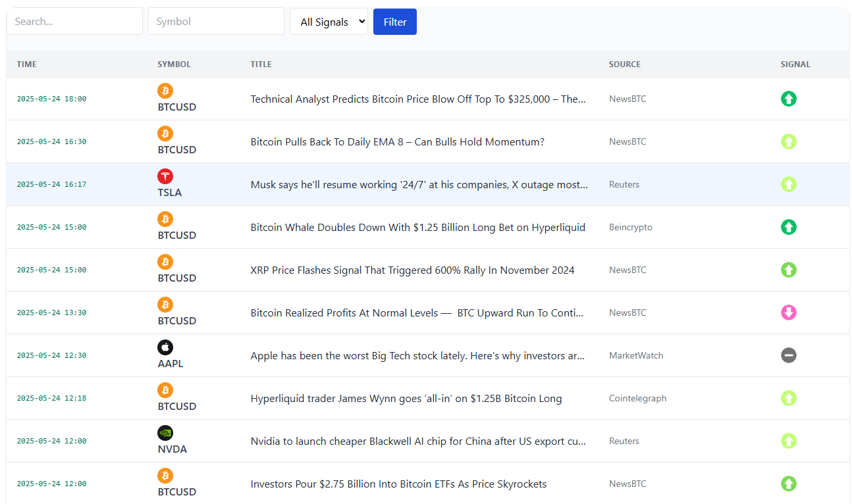Click the signal arrow in the Musk Reuters row
Image resolution: width=852 pixels, height=504 pixels.
coord(789,184)
